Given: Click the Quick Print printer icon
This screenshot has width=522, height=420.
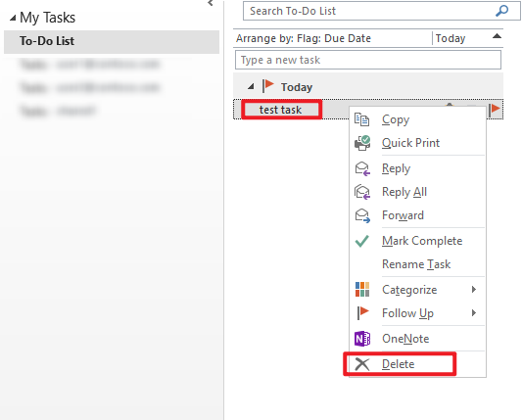Looking at the screenshot, I should click(362, 143).
